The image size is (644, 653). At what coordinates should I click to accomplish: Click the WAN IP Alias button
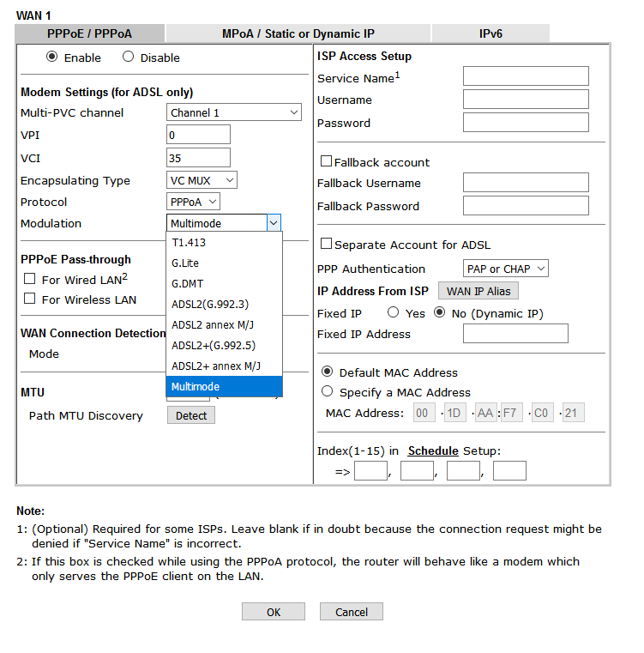click(478, 291)
